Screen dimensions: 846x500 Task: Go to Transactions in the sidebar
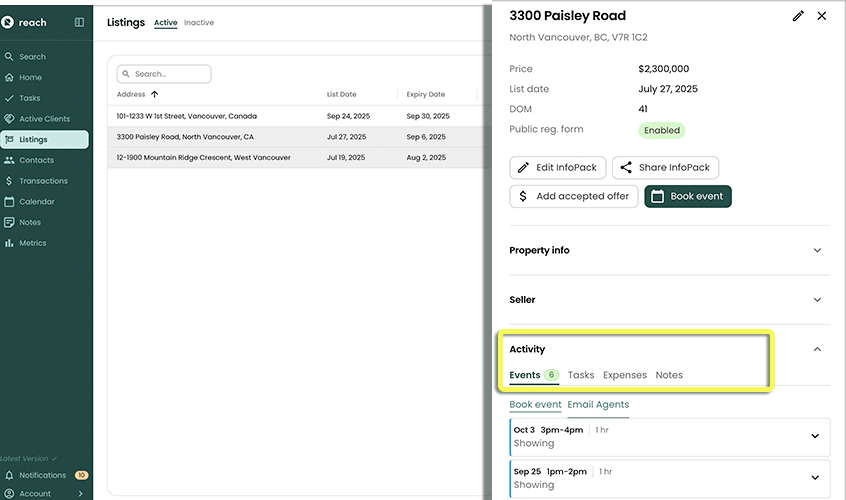(43, 181)
